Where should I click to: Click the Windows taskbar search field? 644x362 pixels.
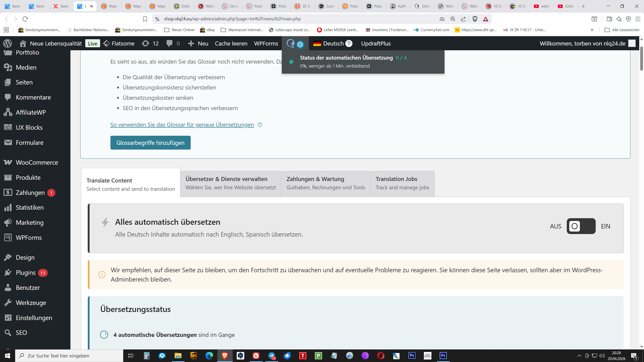point(69,355)
